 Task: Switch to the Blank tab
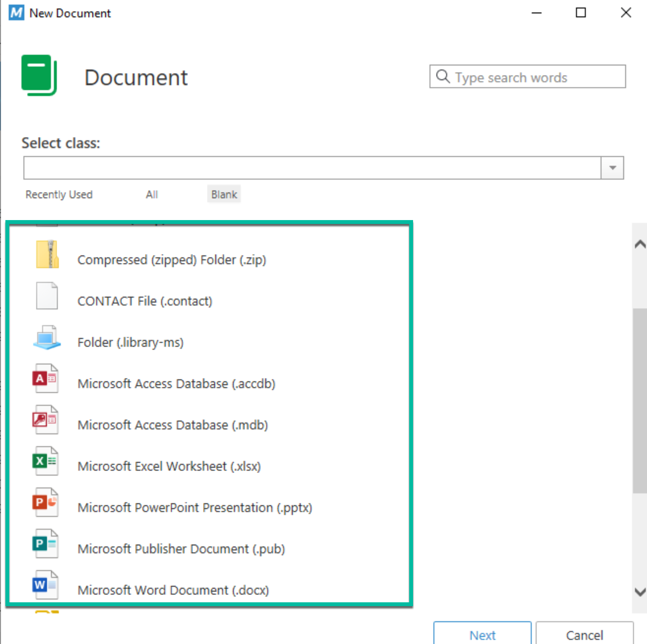point(224,194)
